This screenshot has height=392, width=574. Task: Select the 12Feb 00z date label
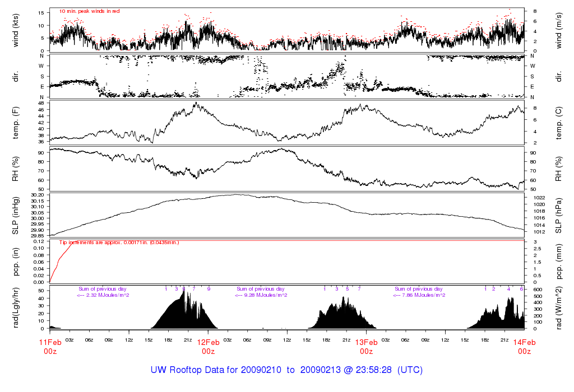pyautogui.click(x=209, y=347)
